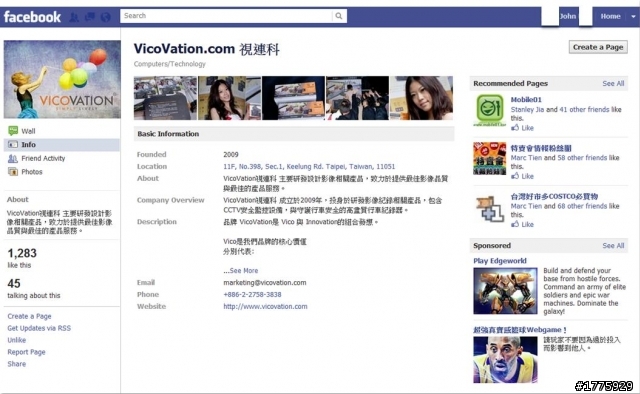Screen dimensions: 640x394
Task: Like the Mobile01 page
Action: pyautogui.click(x=527, y=128)
